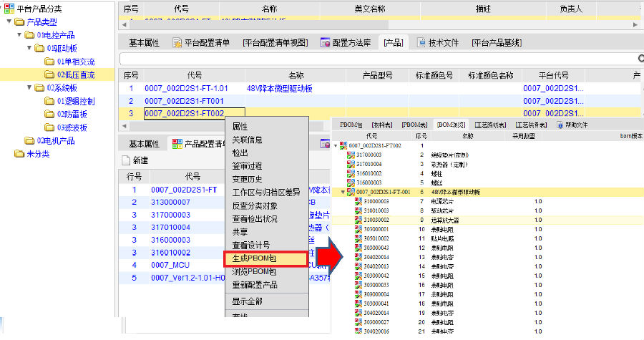Click the 02电机产品 folder icon
Screen dimensions: 644x340
pyautogui.click(x=29, y=140)
